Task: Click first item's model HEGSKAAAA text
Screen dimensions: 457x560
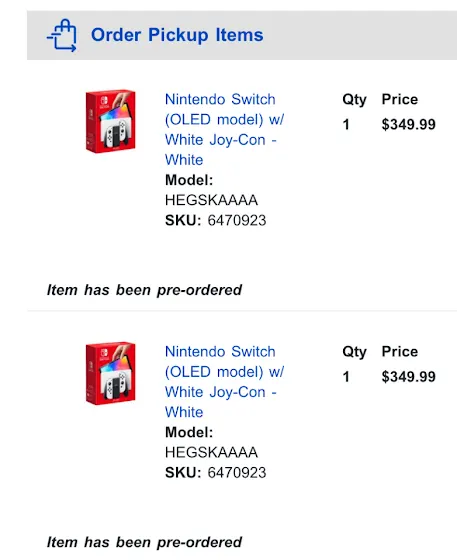Action: coord(211,200)
